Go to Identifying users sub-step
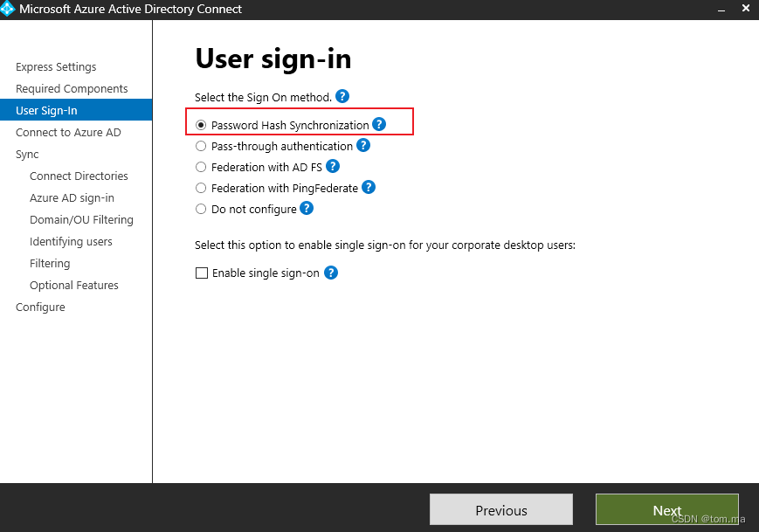The width and height of the screenshot is (759, 532). [x=71, y=242]
